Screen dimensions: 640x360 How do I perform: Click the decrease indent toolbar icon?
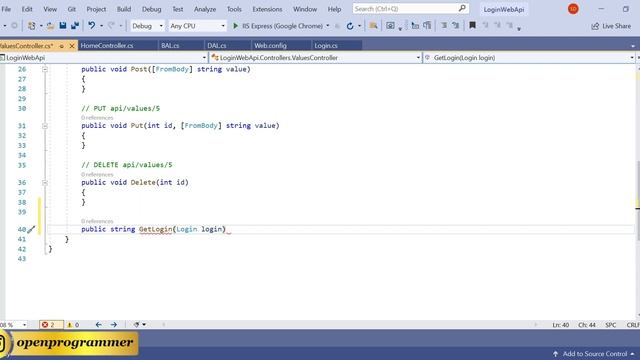415,26
